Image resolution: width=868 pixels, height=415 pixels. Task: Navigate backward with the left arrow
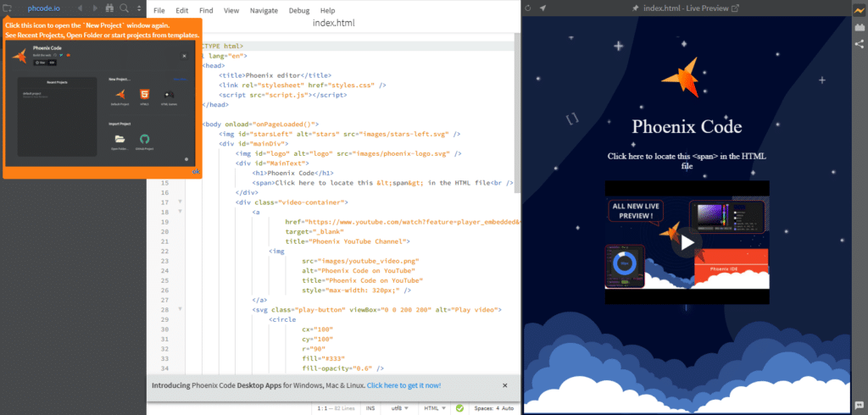tap(81, 8)
